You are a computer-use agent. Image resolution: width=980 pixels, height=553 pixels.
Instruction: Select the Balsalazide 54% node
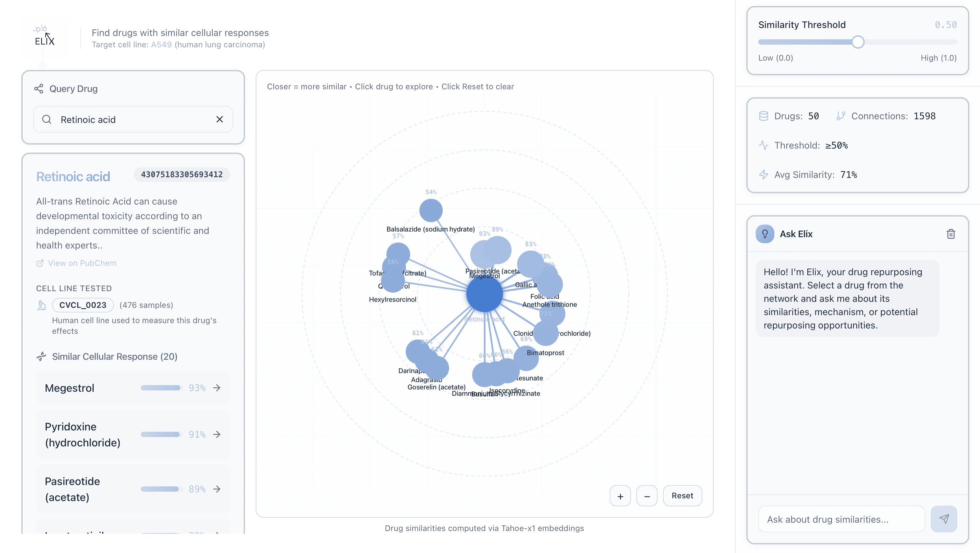pos(431,210)
